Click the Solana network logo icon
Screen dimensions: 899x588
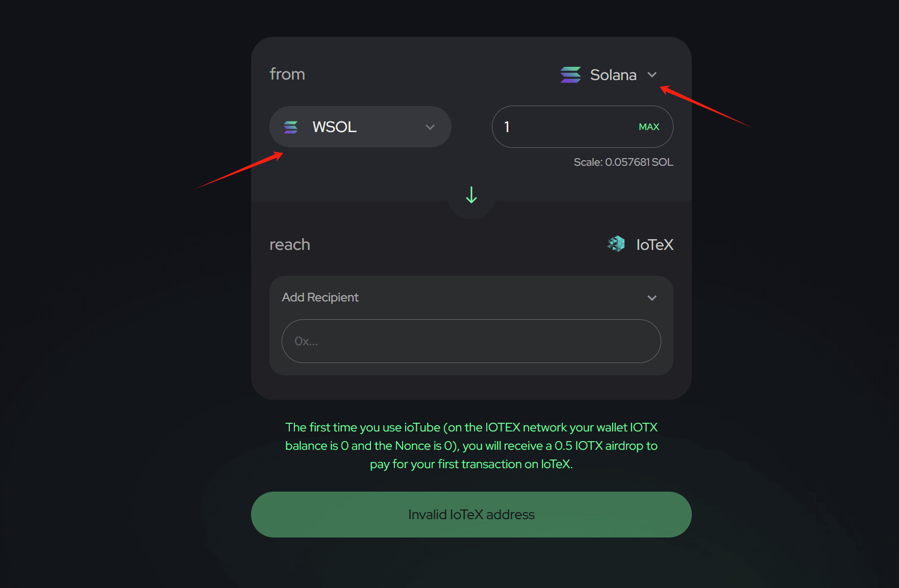570,75
